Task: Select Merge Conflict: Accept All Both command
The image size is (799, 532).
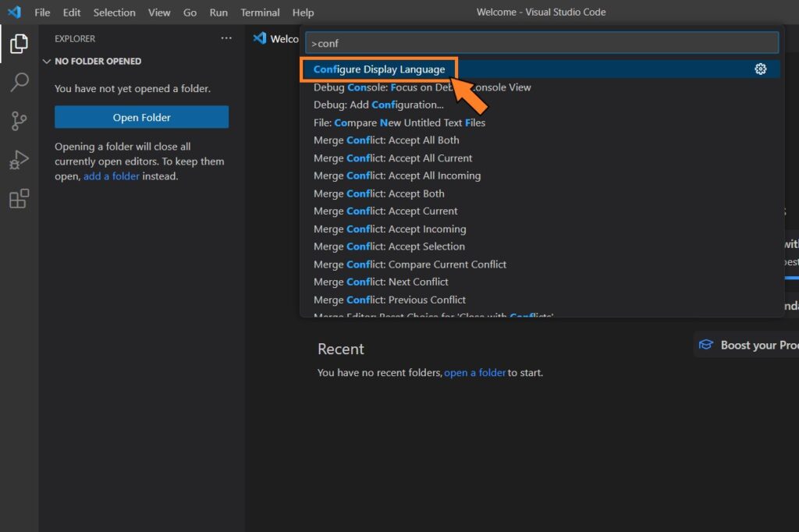Action: coord(385,140)
